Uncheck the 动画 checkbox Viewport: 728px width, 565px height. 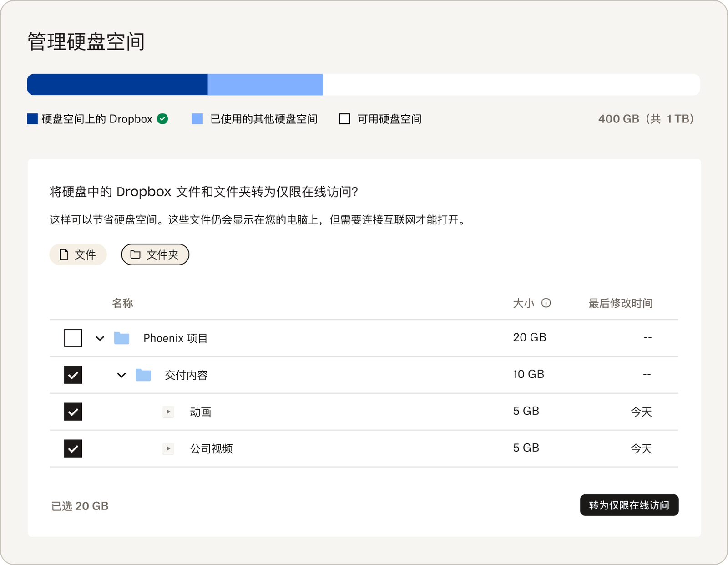click(x=73, y=412)
